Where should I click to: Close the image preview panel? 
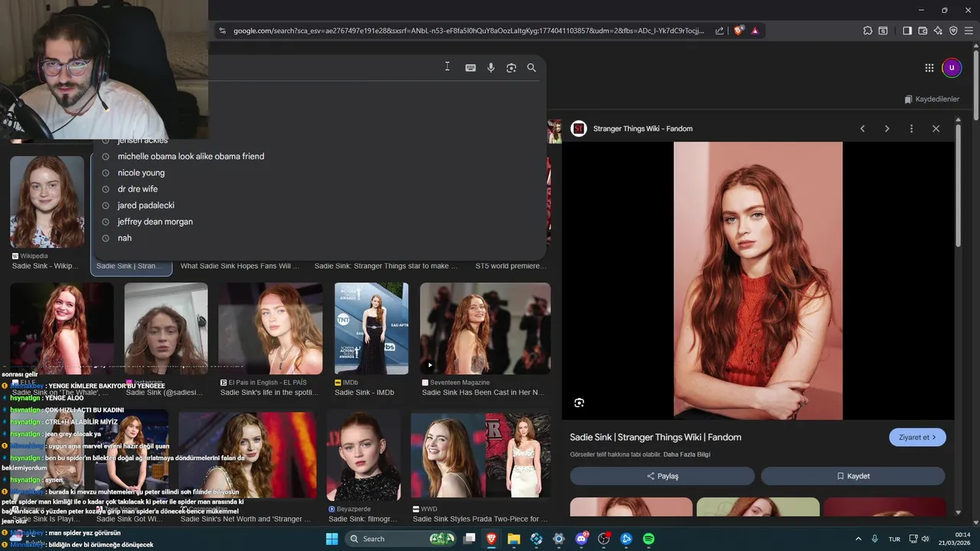pos(936,129)
